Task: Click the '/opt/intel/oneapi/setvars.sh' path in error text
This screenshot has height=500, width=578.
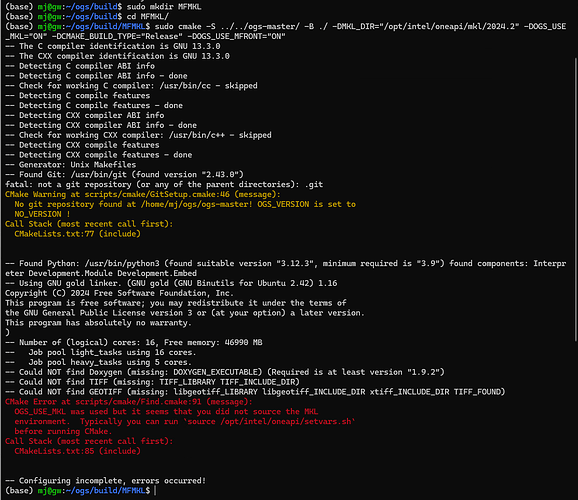Action: click(x=286, y=421)
